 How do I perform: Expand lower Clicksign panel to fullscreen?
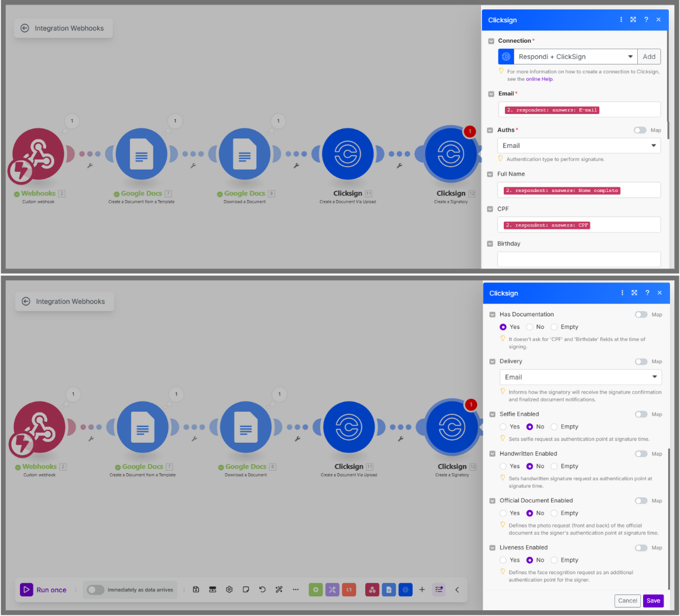point(634,292)
